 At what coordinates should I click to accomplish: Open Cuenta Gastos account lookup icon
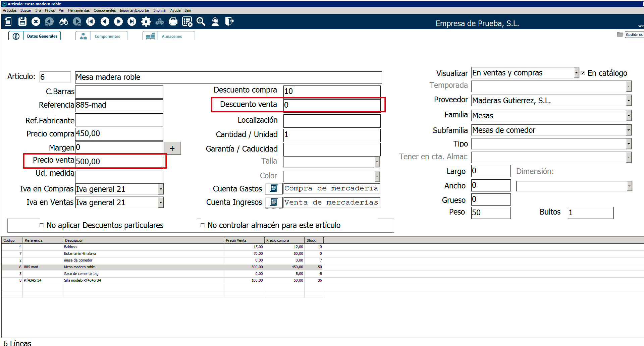tap(274, 188)
